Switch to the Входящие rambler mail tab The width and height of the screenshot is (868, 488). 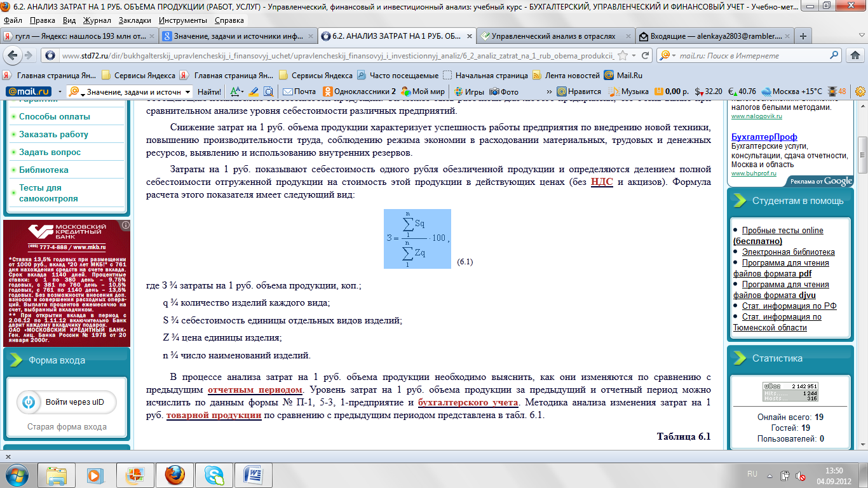(715, 36)
